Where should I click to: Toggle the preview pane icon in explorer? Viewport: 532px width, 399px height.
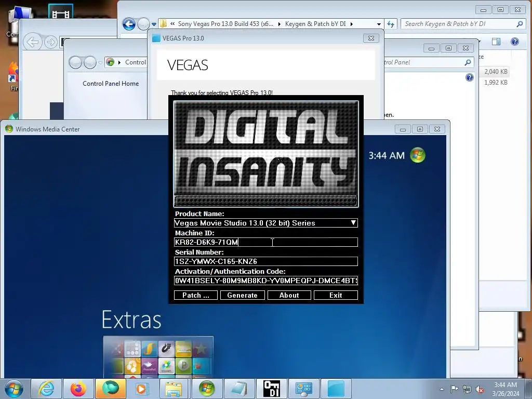click(496, 42)
